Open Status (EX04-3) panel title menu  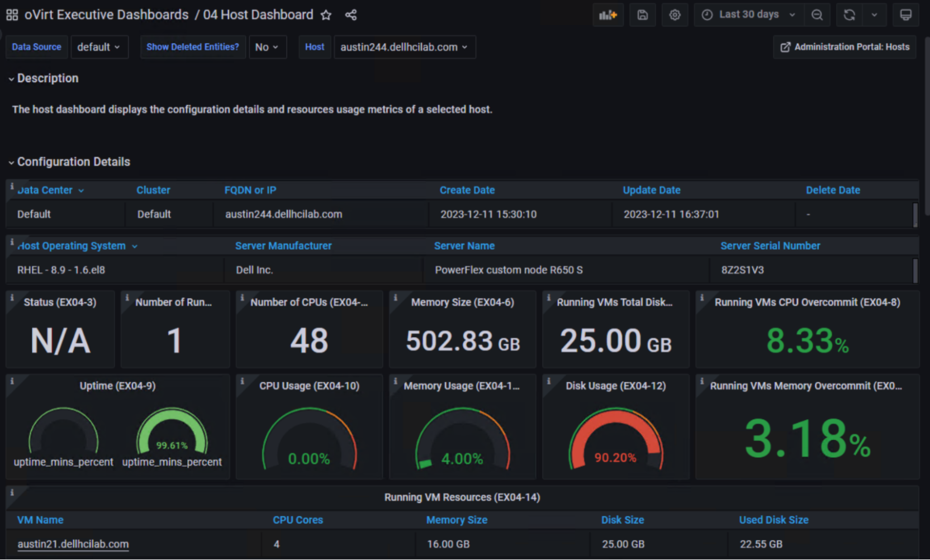coord(60,302)
